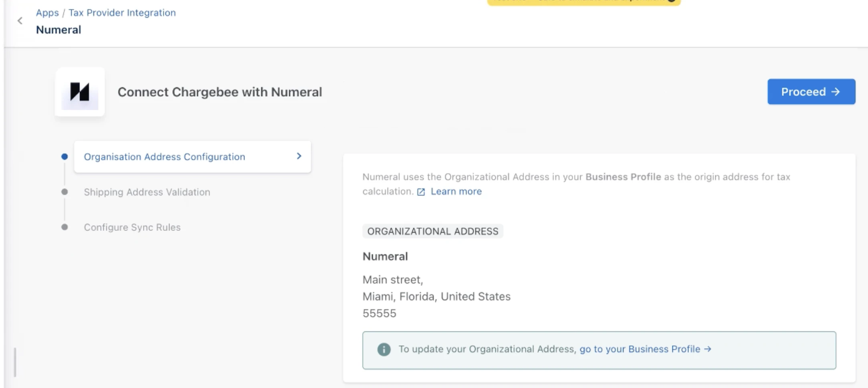Screen dimensions: 868x388
Task: Open Tax Provider Integration breadcrumb
Action: (x=122, y=13)
